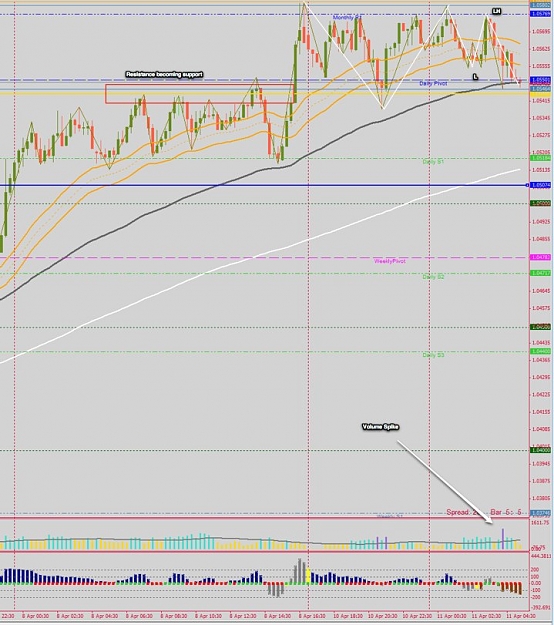Click the 1.04225 price axis value
This screenshot has width=554, height=625.
coord(541,395)
